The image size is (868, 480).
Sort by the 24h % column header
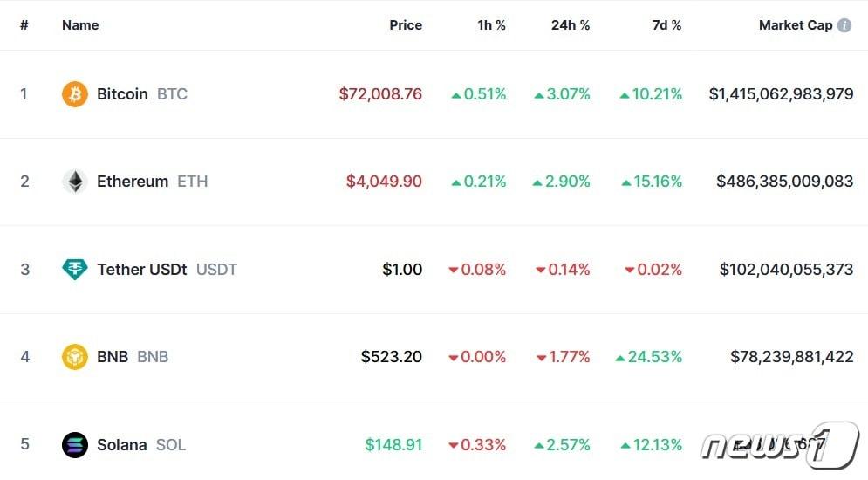571,25
